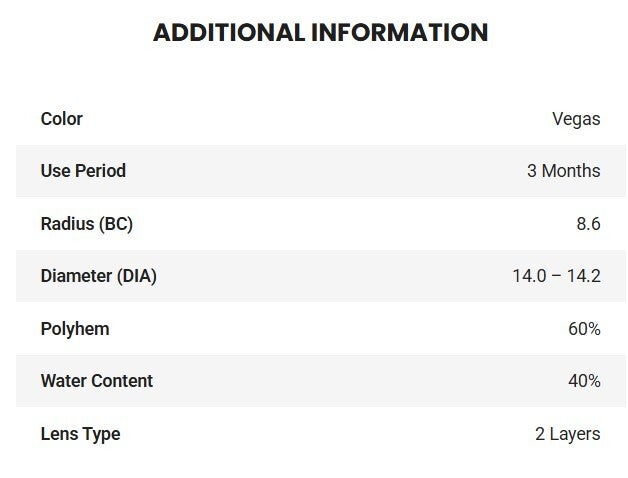Select the 8.6 radius value
Screen dimensions: 628x478
pos(588,224)
